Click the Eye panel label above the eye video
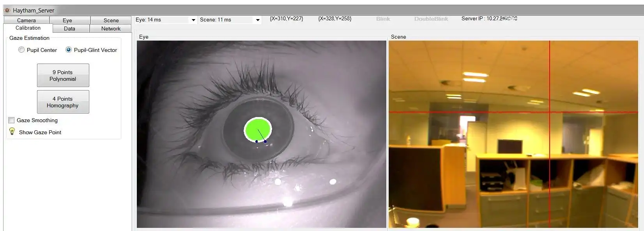 [x=144, y=37]
